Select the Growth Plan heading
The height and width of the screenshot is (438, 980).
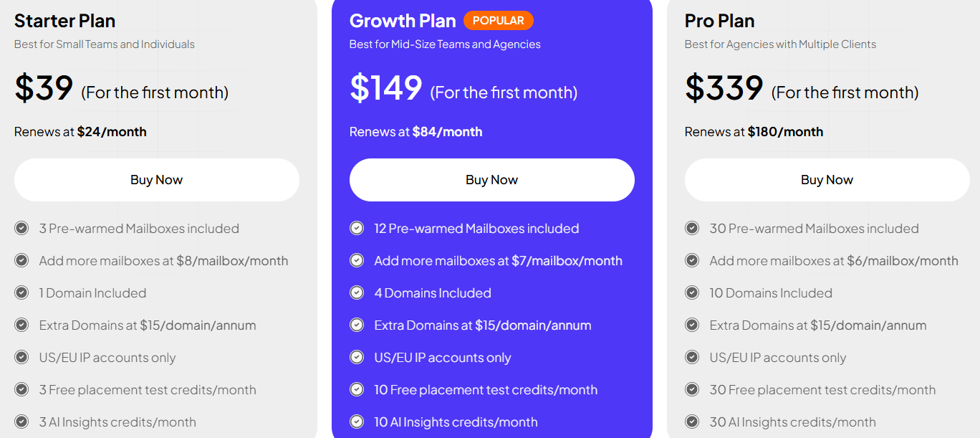402,21
